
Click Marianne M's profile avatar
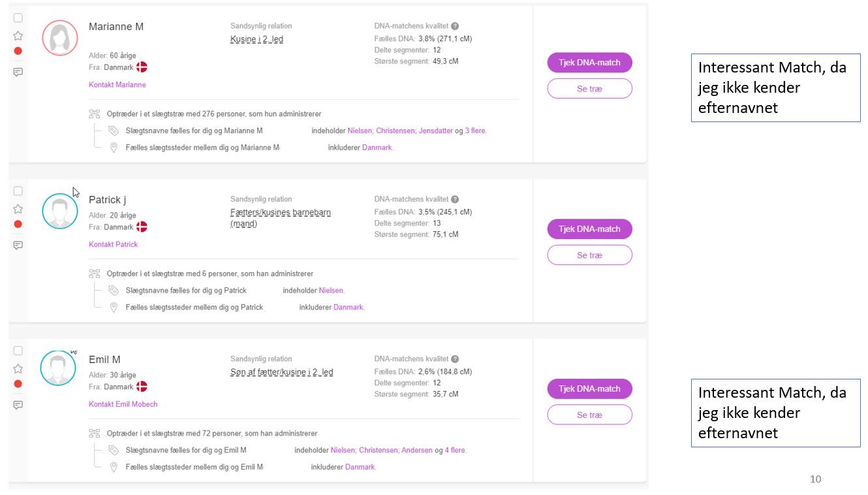pos(59,38)
